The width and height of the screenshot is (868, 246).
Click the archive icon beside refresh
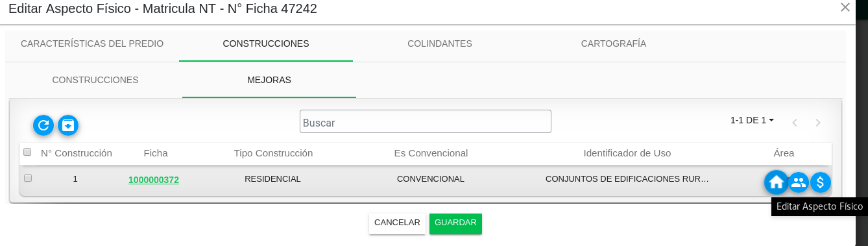(68, 125)
